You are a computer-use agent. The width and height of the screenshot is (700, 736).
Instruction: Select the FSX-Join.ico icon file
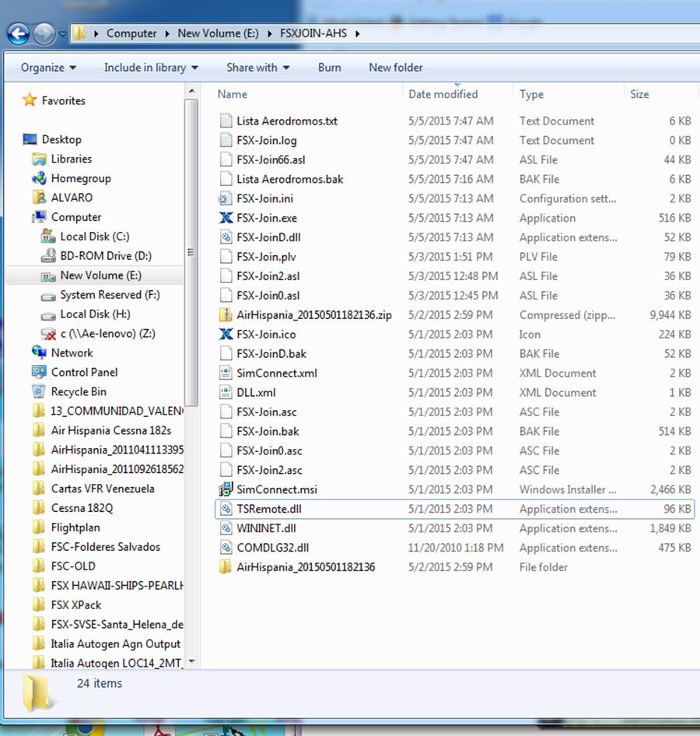pyautogui.click(x=226, y=335)
